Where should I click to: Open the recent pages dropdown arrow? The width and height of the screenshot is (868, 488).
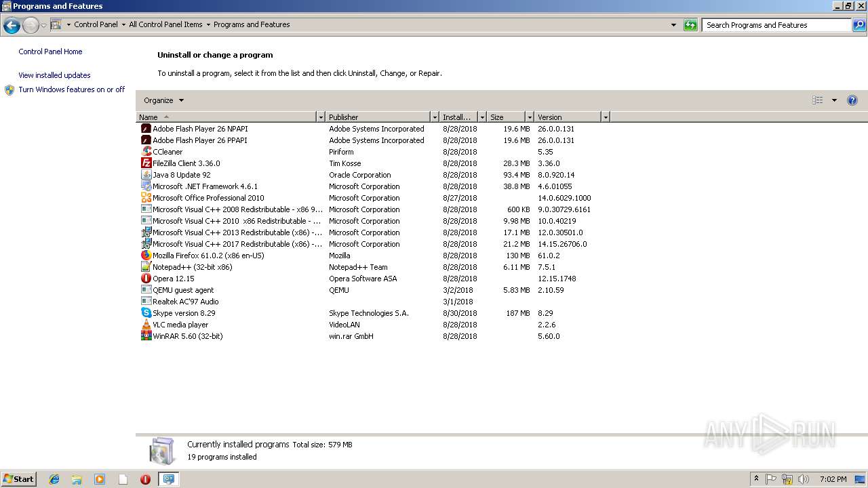[43, 26]
